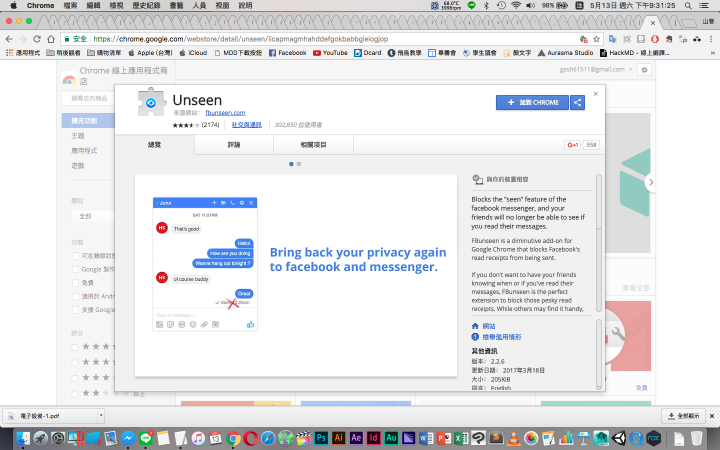
Task: Select Themes in the store sidebar
Action: [78, 136]
